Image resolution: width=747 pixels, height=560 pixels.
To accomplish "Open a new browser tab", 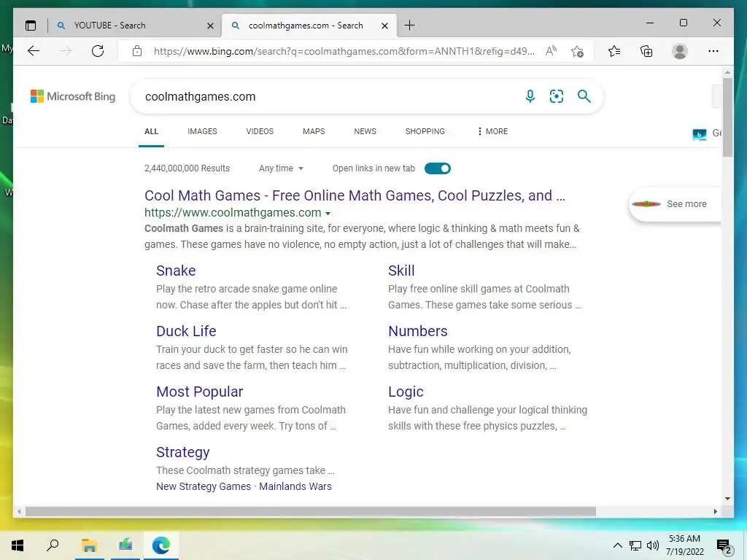I will [409, 26].
